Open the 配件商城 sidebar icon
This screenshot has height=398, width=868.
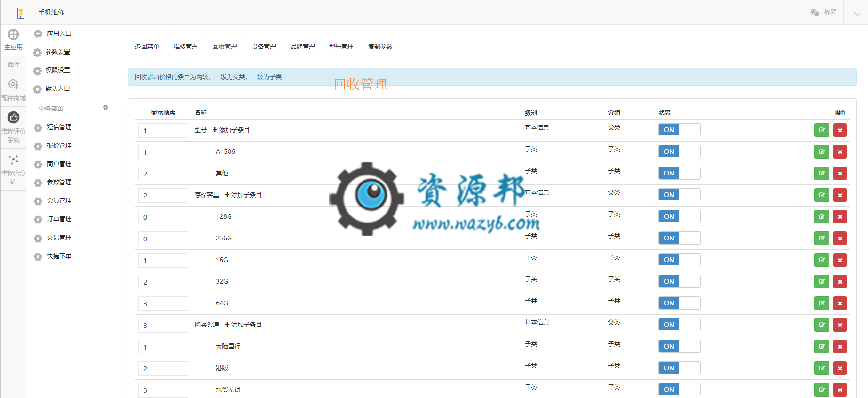pyautogui.click(x=13, y=84)
